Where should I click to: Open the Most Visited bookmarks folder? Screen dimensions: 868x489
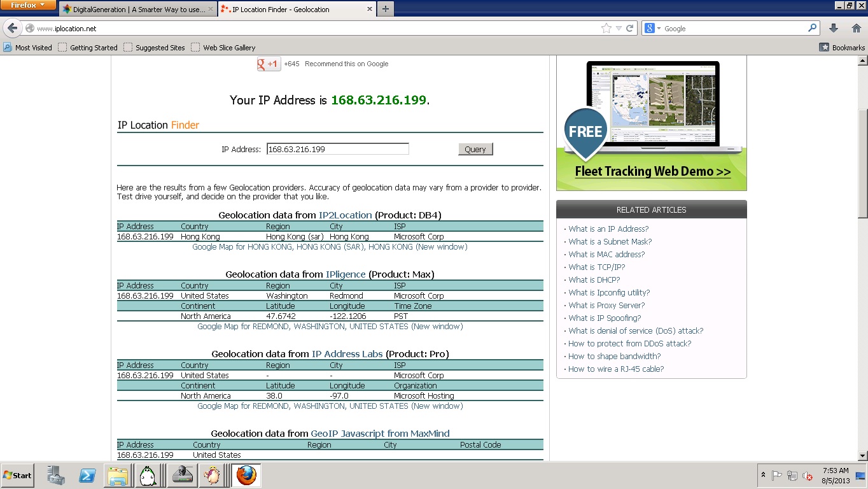(x=27, y=47)
